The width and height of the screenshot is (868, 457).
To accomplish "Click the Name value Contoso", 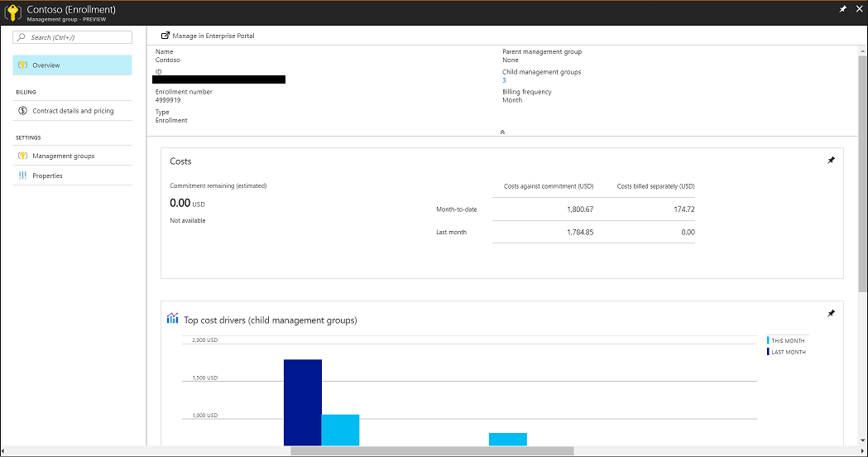I will tap(167, 60).
